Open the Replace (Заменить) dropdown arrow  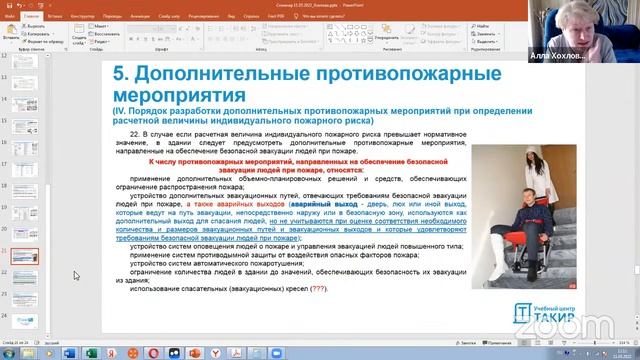point(499,34)
